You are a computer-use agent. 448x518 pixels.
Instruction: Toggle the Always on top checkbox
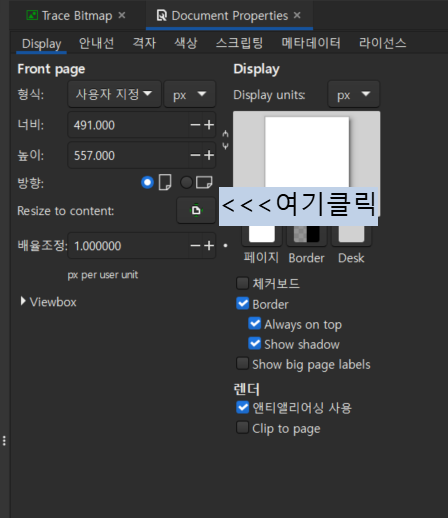pyautogui.click(x=254, y=324)
